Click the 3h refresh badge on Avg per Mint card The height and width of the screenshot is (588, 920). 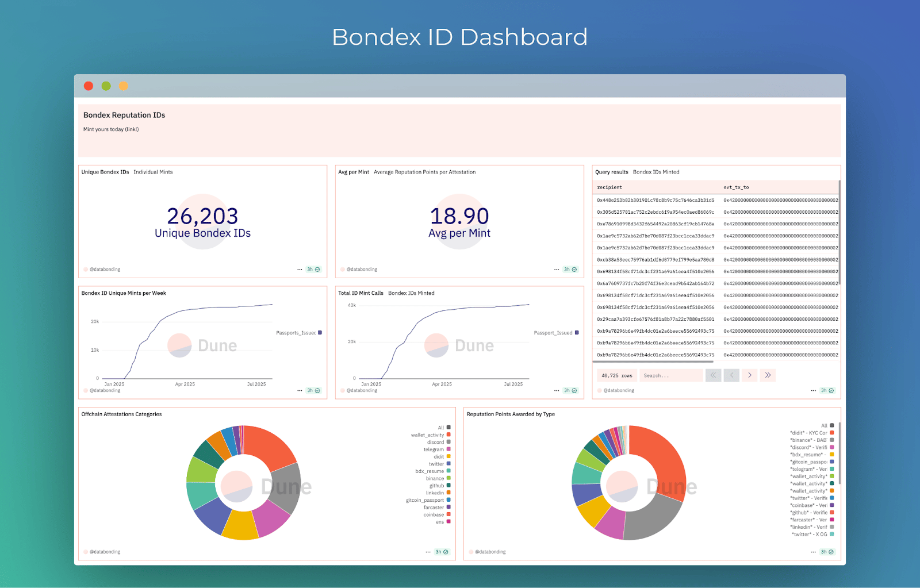[x=570, y=270]
